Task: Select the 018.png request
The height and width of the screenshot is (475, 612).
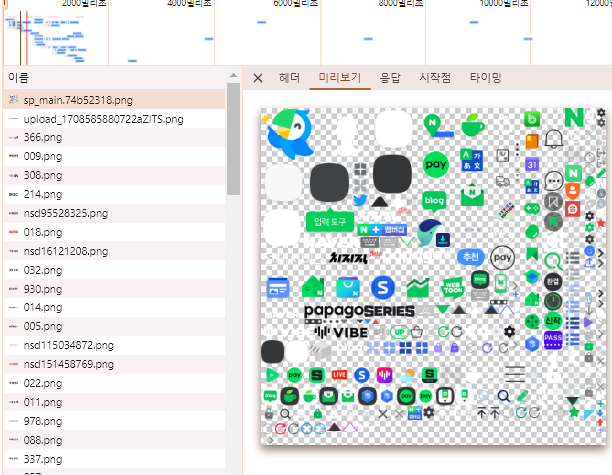Action: [x=114, y=232]
